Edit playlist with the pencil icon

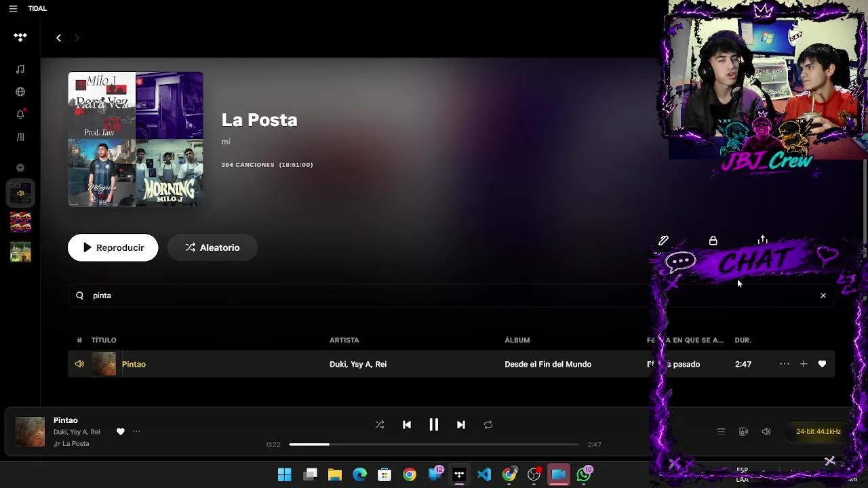[x=663, y=241]
